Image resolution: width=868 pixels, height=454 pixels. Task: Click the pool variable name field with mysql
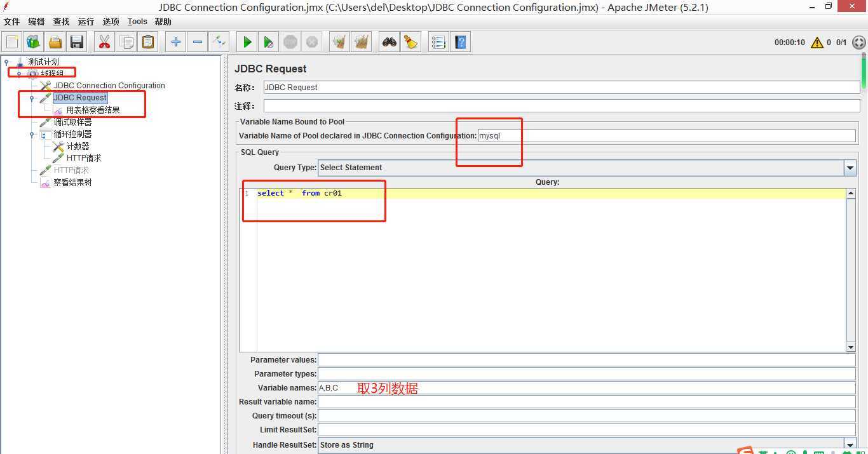667,136
